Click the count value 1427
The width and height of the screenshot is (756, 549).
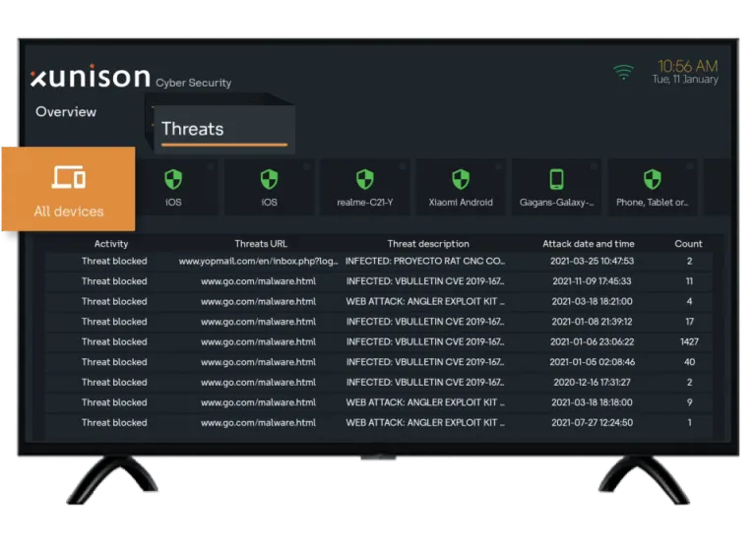[x=689, y=342]
